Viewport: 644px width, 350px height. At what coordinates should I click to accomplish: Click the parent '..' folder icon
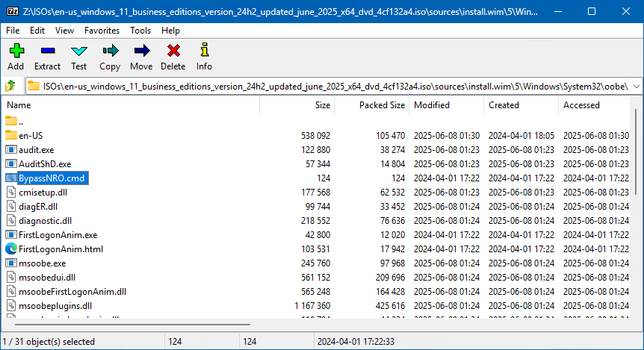[11, 121]
